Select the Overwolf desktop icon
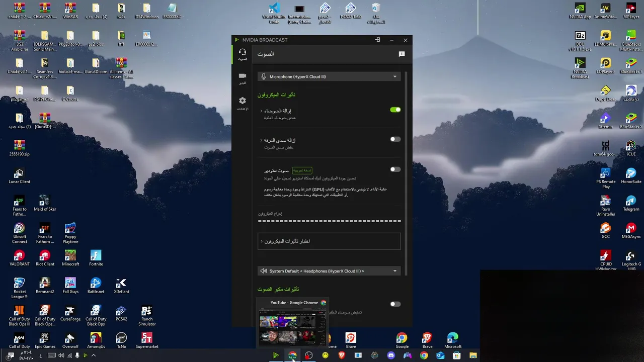The height and width of the screenshot is (362, 644). click(70, 340)
